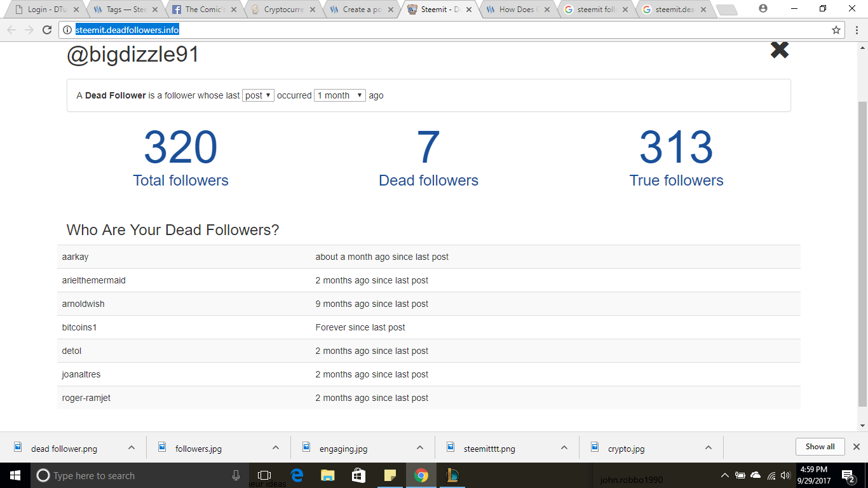Select the 'detol' follower row
868x488 pixels.
tap(429, 351)
